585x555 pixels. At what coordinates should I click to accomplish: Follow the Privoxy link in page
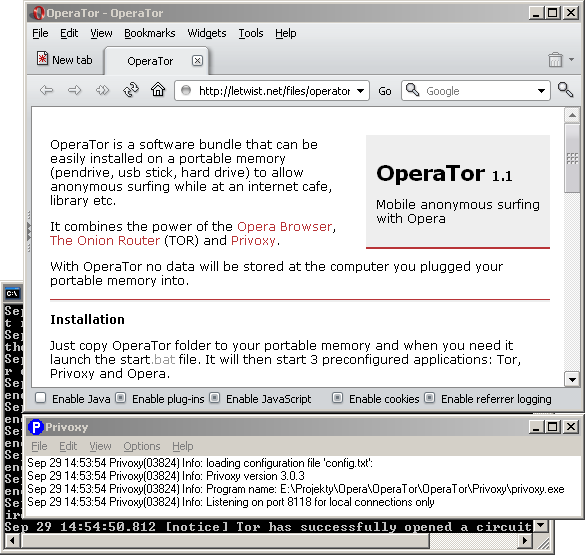pyautogui.click(x=253, y=241)
